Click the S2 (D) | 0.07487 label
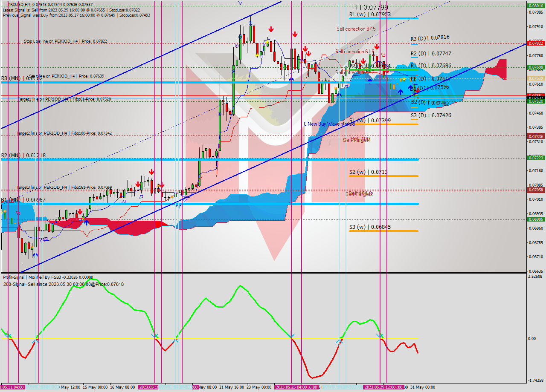Viewport: 546px width, 392px height. pos(431,103)
